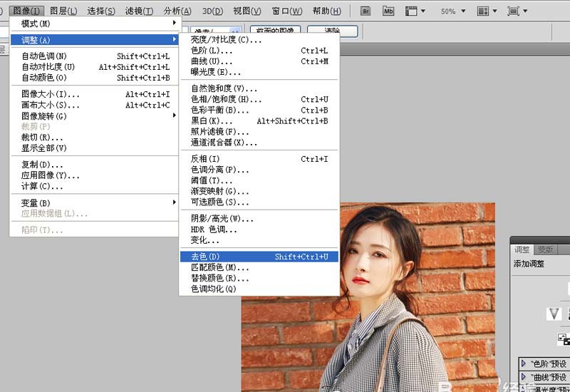Expand the 变量(B) submenu
Image resolution: width=570 pixels, height=392 pixels.
(94, 203)
